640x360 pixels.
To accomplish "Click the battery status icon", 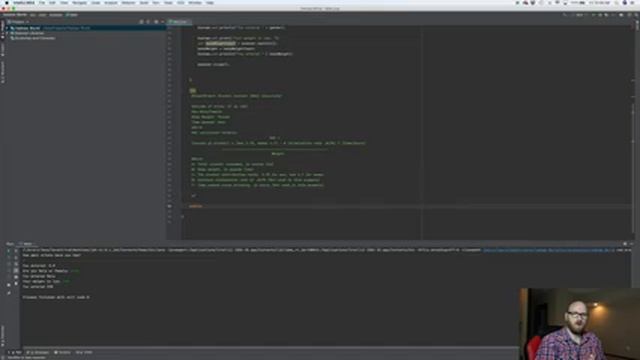I will tap(582, 3).
